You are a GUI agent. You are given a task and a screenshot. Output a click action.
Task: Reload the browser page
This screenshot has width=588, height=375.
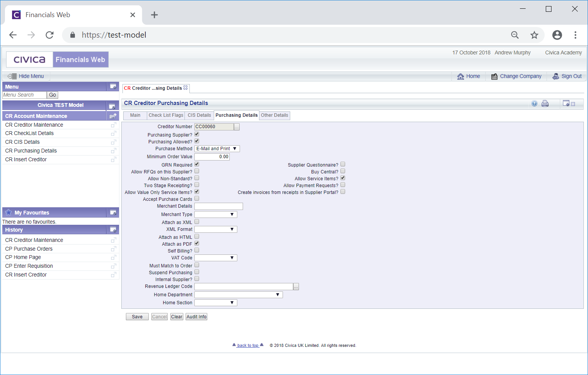pyautogui.click(x=49, y=35)
